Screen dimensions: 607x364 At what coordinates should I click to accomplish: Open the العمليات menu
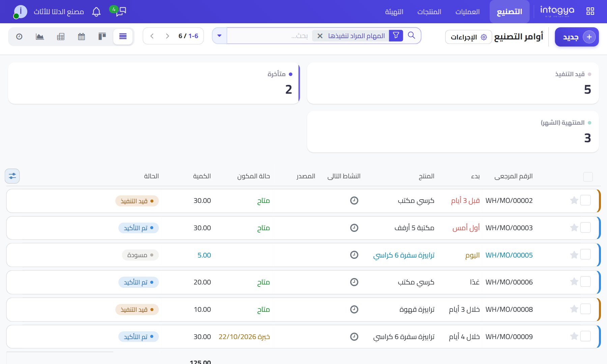(x=467, y=12)
